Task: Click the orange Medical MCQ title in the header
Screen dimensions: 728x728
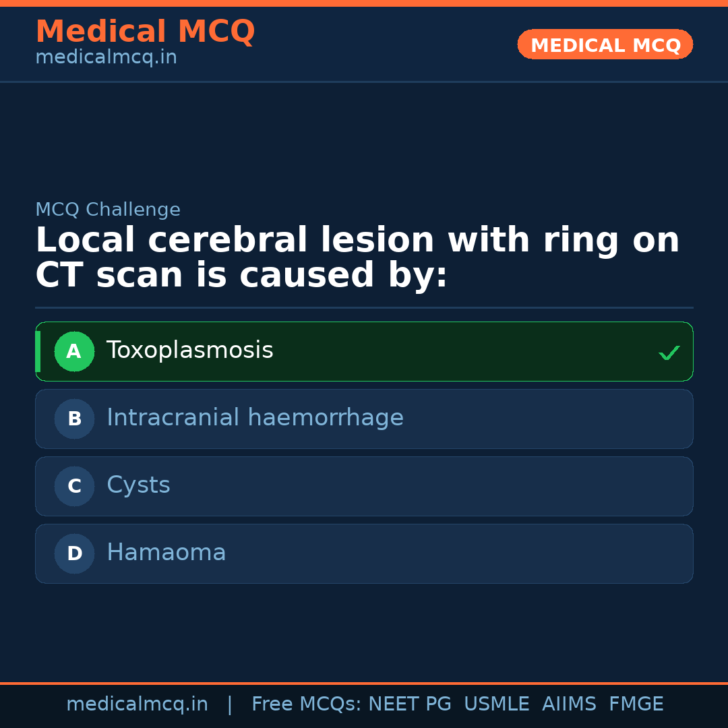Action: (x=145, y=32)
